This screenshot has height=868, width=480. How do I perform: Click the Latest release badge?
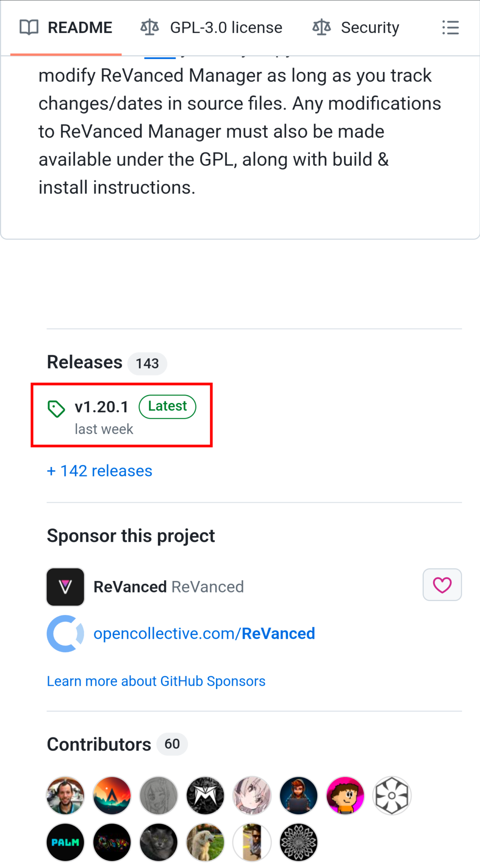coord(167,406)
